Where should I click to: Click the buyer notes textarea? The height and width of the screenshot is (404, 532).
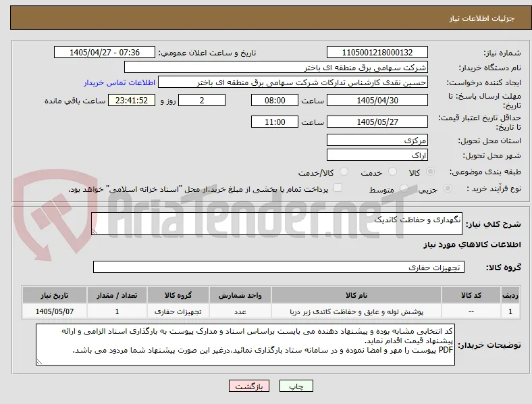tap(245, 345)
